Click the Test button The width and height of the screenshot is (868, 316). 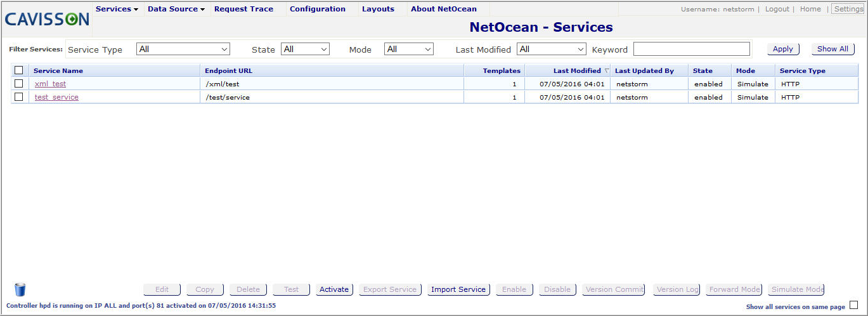[x=292, y=289]
